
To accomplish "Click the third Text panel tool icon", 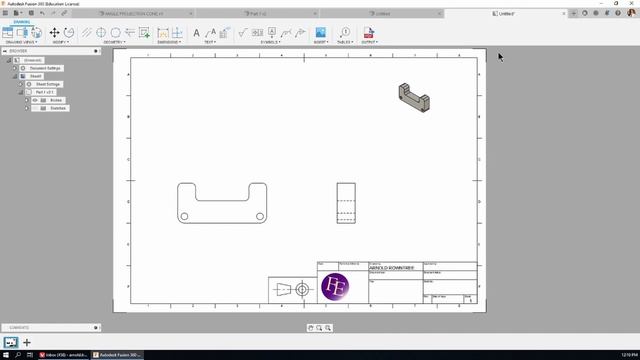I will point(225,33).
